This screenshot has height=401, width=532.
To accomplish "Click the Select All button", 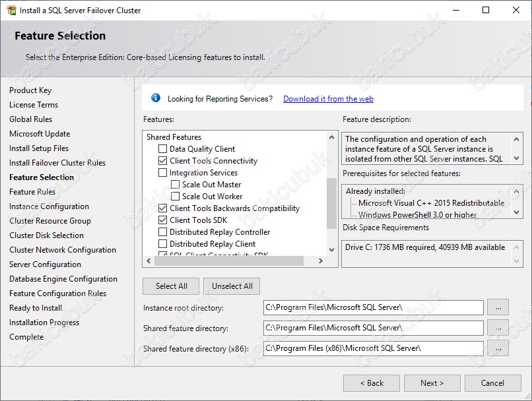I will pyautogui.click(x=171, y=286).
